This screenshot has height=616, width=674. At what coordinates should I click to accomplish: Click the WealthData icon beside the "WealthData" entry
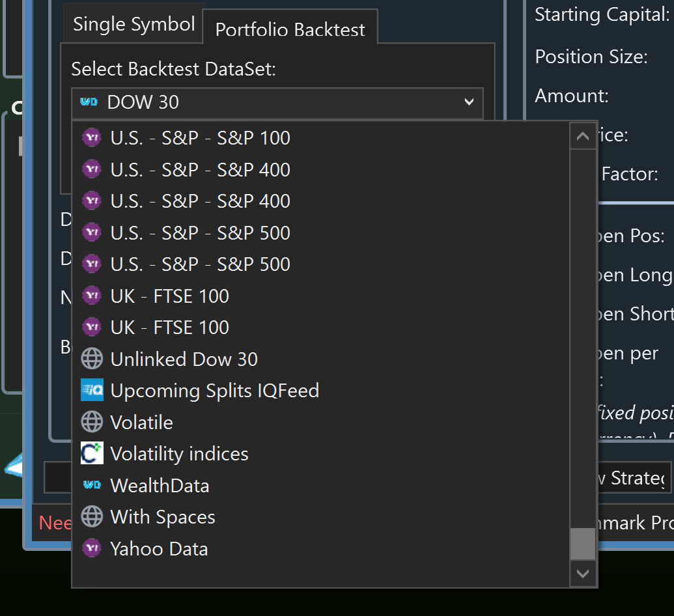(92, 485)
